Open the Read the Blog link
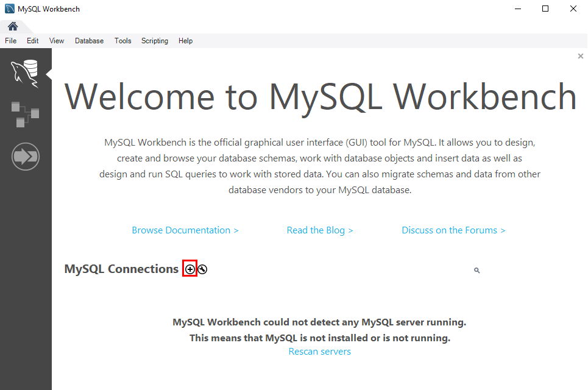588x390 pixels. [320, 230]
